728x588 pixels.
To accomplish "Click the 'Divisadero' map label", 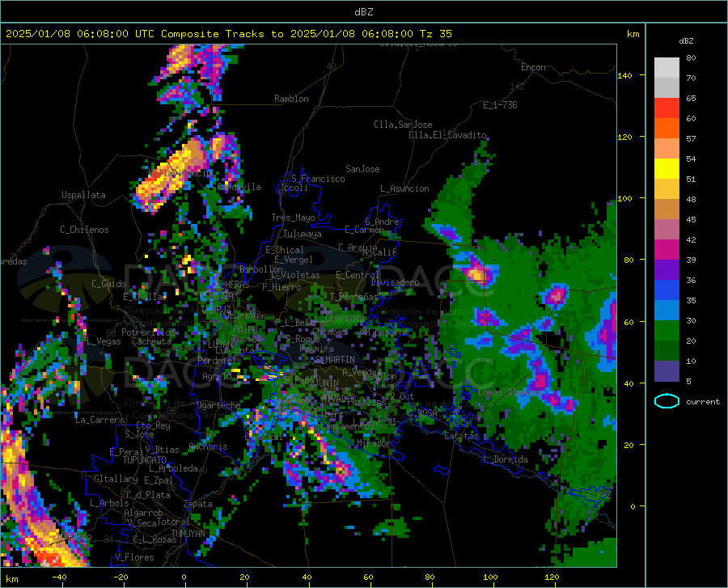I will (395, 282).
